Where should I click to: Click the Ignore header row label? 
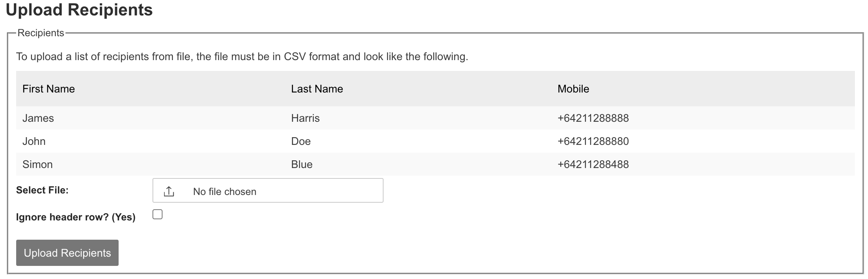(x=76, y=217)
